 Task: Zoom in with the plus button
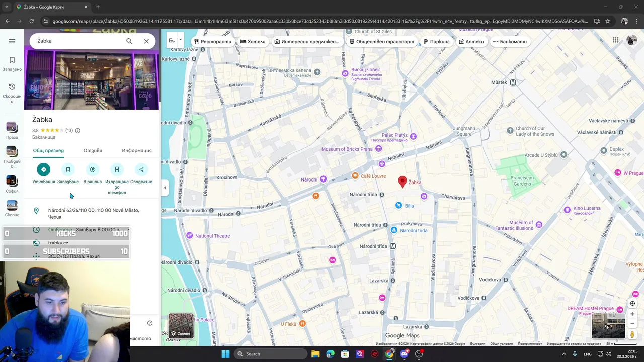coord(632,314)
